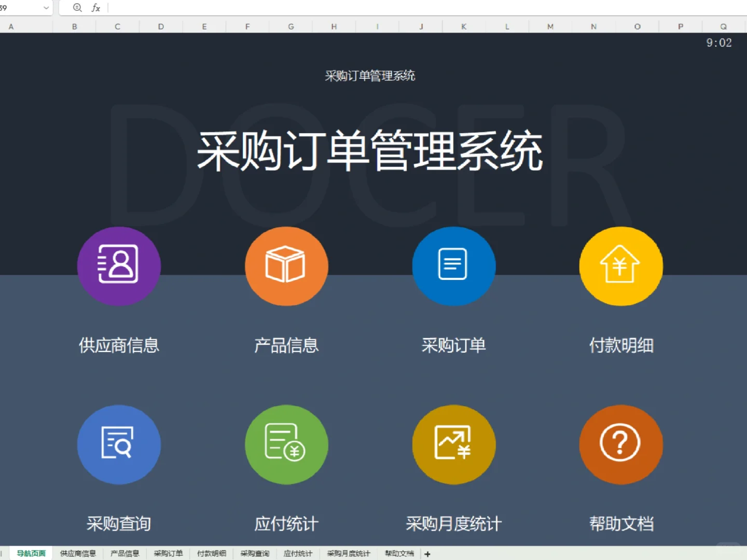Select the 应付统计 sheet tab
Image resolution: width=747 pixels, height=560 pixels.
[297, 553]
